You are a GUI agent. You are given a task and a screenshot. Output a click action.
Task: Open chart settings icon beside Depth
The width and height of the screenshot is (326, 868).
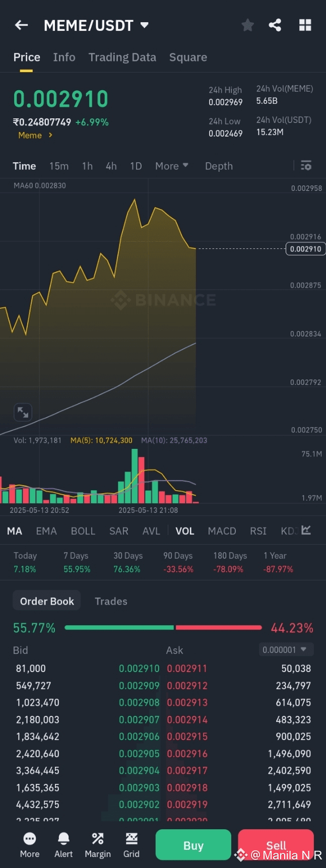point(306,166)
